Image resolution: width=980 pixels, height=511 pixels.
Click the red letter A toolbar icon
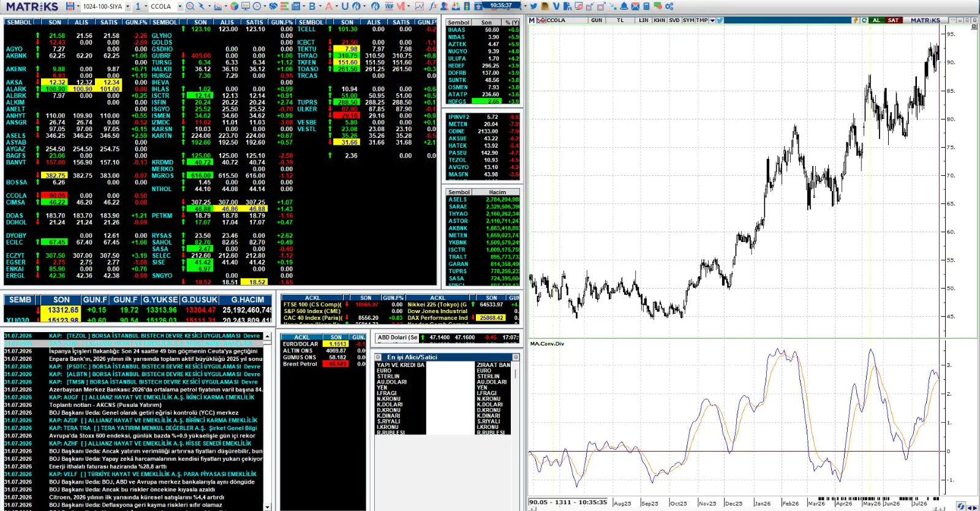coord(328,6)
